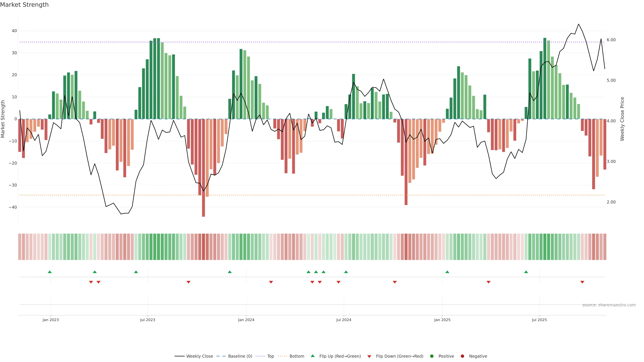Click the first green flip-up marker near Jan 2023
Screen dimensions: 644x362
click(50, 272)
